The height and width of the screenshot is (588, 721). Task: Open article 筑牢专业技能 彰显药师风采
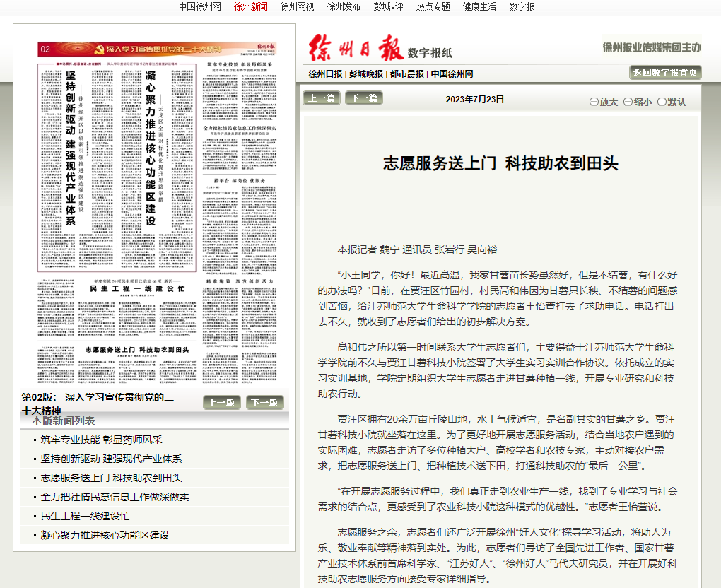[101, 440]
